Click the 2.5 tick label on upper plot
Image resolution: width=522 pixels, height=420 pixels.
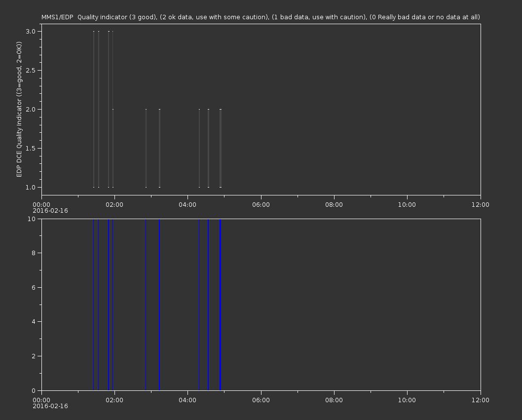click(x=31, y=70)
